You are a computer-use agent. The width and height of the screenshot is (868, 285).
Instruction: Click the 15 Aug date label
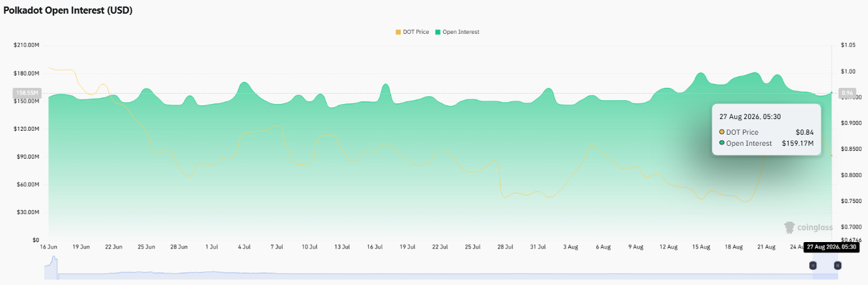pos(701,247)
